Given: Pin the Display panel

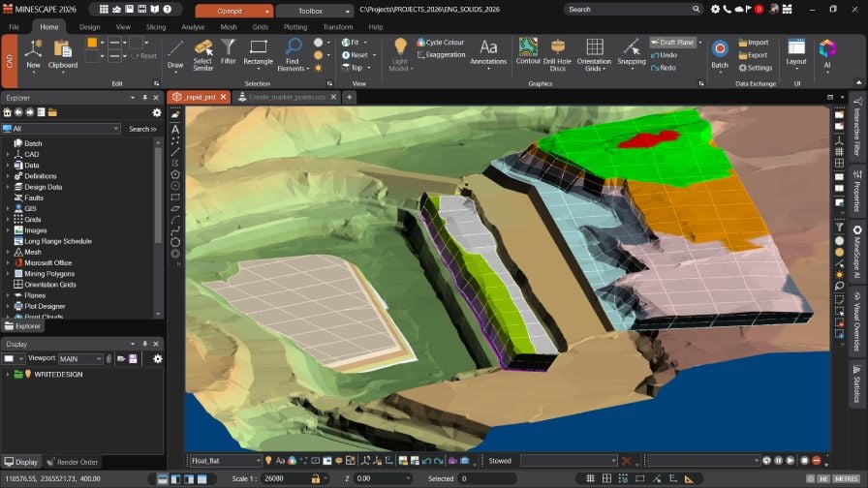Looking at the screenshot, I should pos(145,344).
